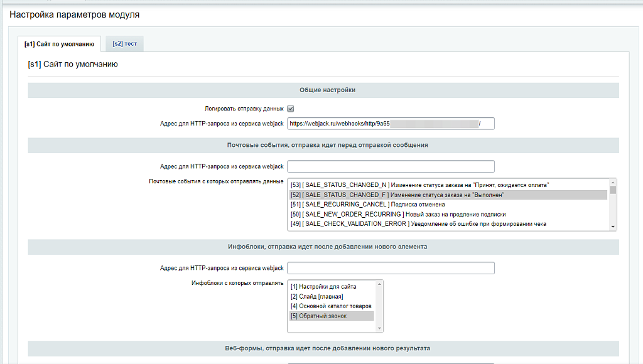Open the [s2] тест tab
The width and height of the screenshot is (643, 364).
(124, 44)
